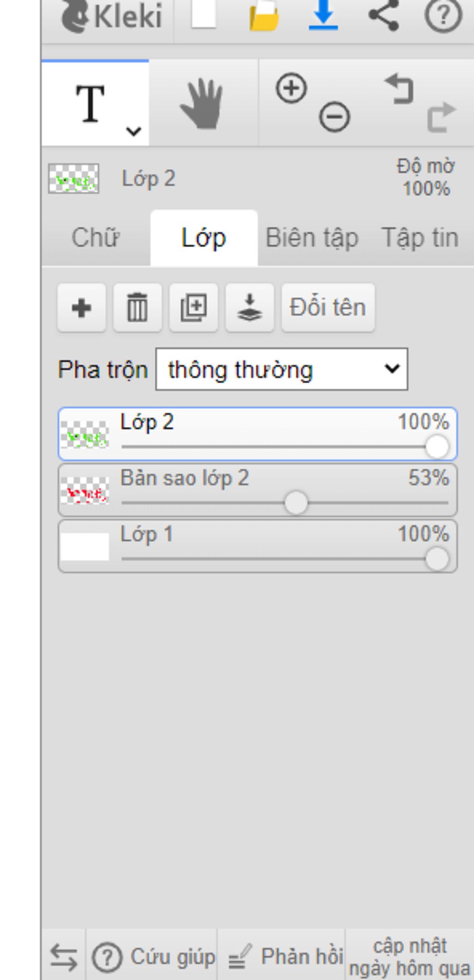
Task: Duplicate the current layer
Action: (193, 308)
